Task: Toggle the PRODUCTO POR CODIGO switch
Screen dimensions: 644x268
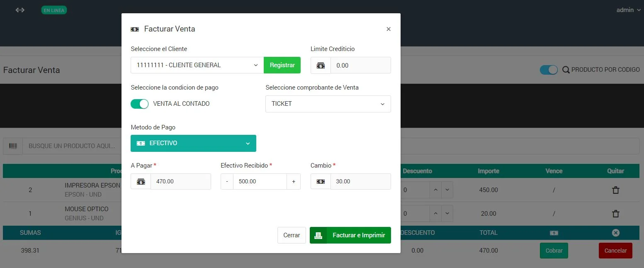Action: [549, 70]
